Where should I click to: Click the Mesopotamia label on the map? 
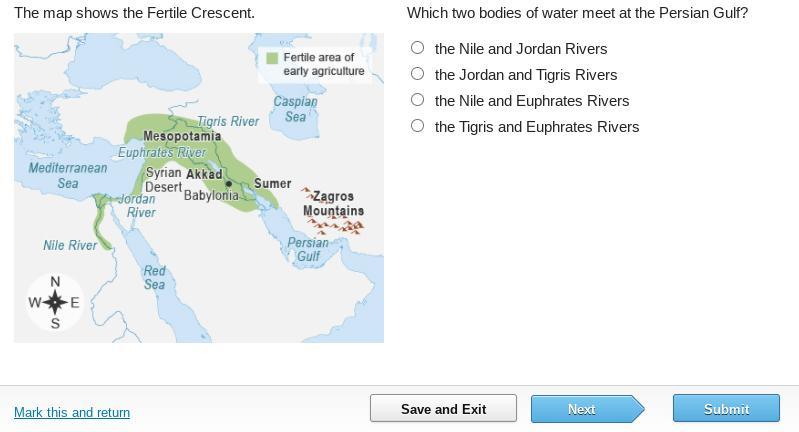182,136
